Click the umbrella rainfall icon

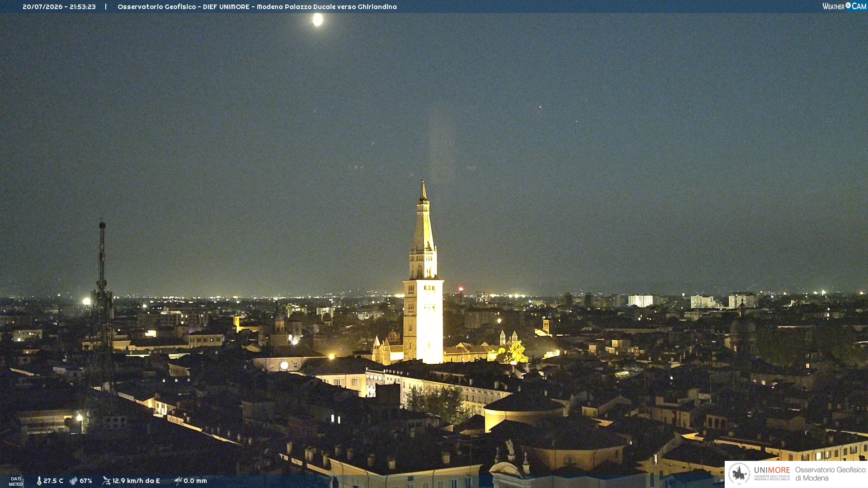(x=178, y=481)
